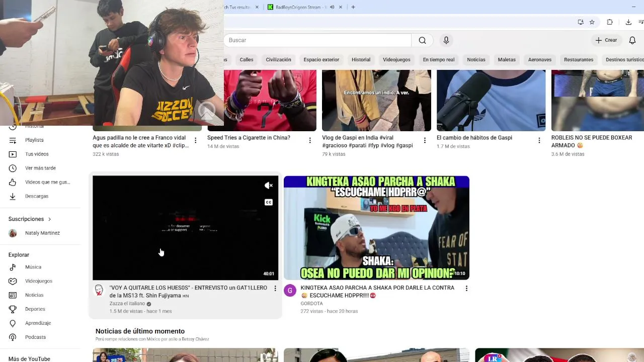Toggle captions on the MS13 interview preview
Image resolution: width=644 pixels, height=362 pixels.
[269, 202]
